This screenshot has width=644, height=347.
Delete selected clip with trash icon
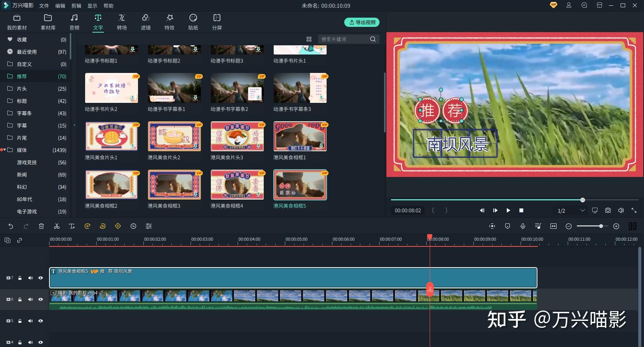(41, 226)
